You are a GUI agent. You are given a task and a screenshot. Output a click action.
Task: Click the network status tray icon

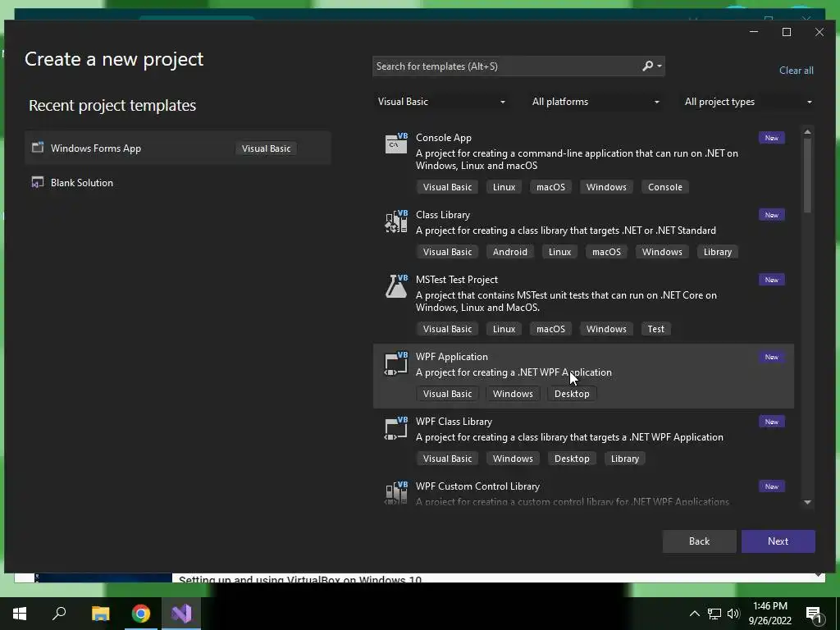pos(714,614)
